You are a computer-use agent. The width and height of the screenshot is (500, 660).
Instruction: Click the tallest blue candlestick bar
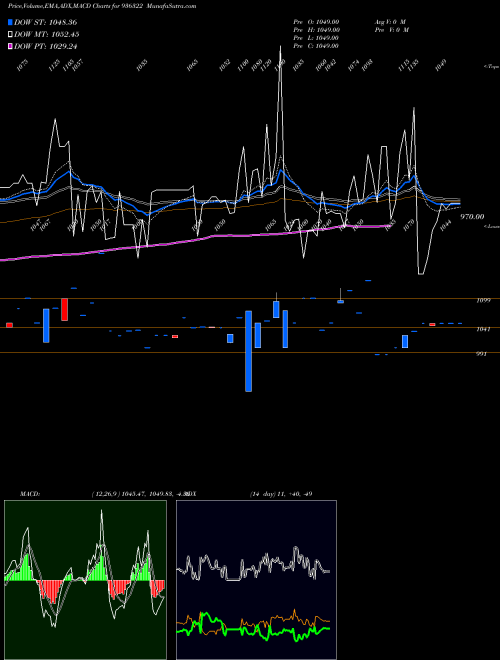click(249, 351)
